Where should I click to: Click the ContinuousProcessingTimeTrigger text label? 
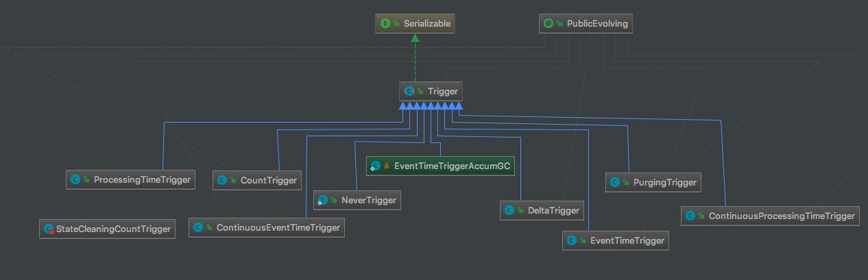[782, 216]
